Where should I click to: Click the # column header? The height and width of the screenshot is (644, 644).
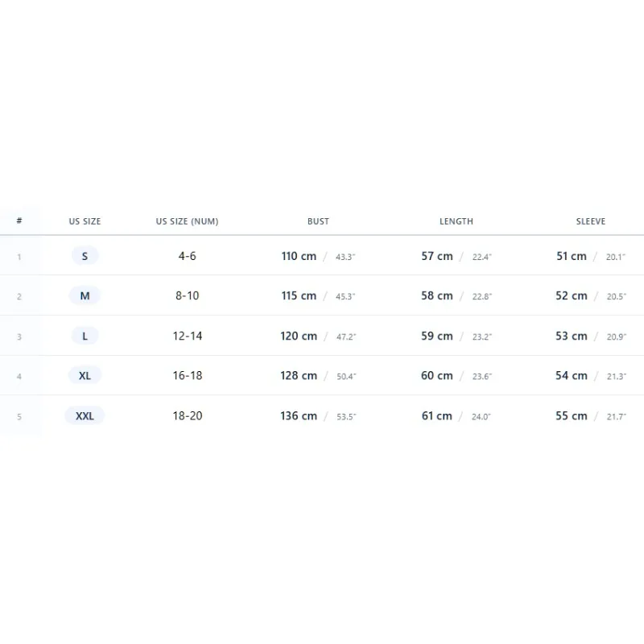[19, 221]
